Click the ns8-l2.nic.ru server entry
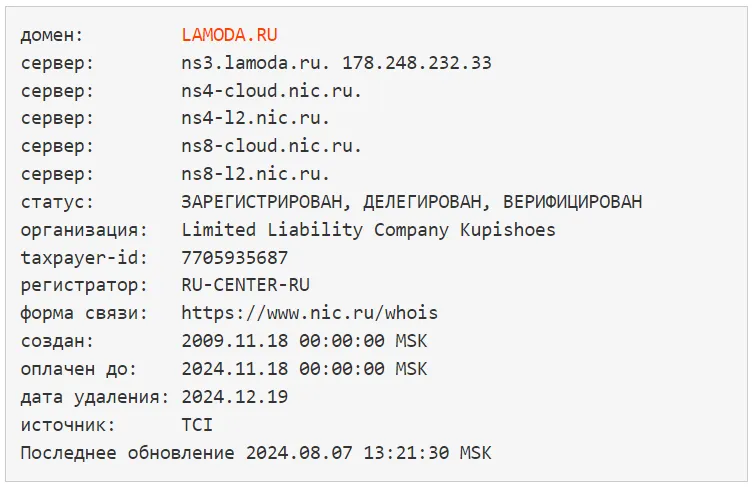This screenshot has width=752, height=487. click(x=256, y=174)
